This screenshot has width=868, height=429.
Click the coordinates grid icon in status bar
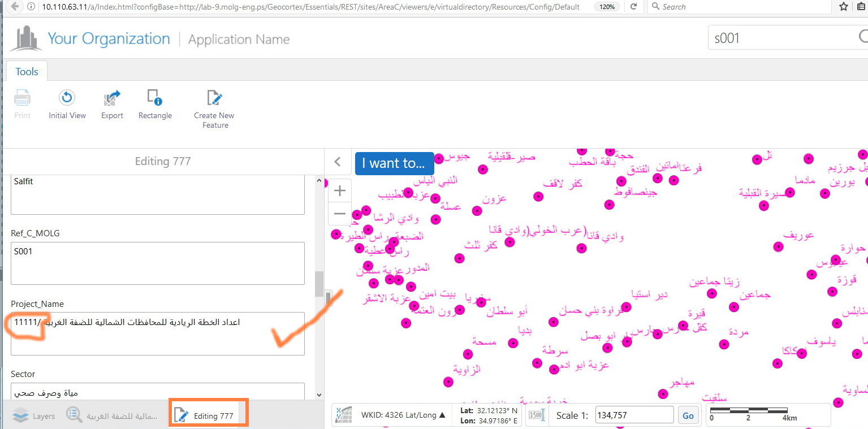(x=344, y=415)
